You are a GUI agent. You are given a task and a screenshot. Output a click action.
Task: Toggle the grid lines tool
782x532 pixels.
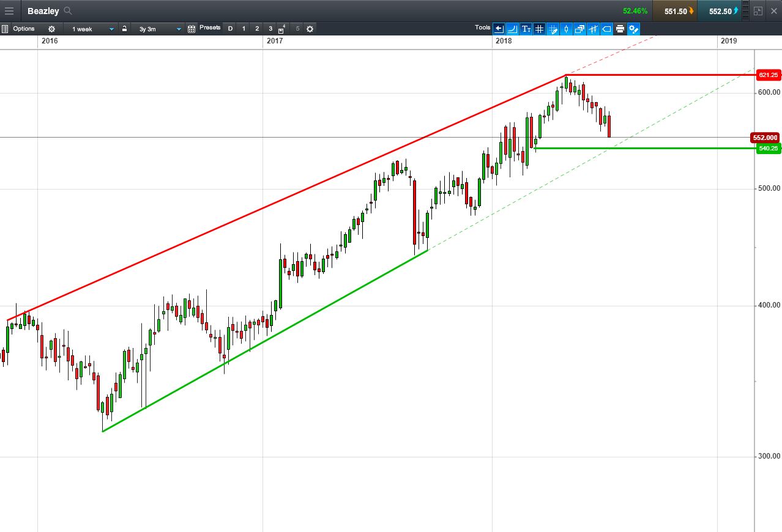click(539, 29)
